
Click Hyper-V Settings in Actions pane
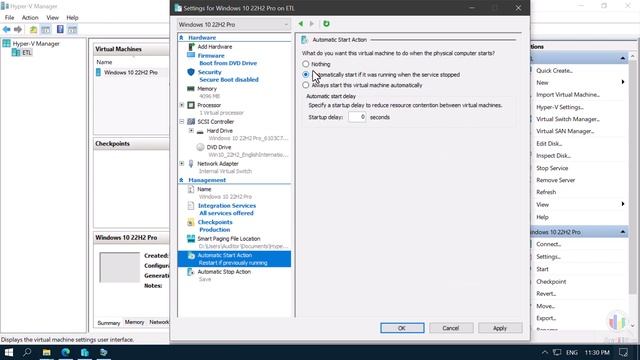pyautogui.click(x=560, y=107)
